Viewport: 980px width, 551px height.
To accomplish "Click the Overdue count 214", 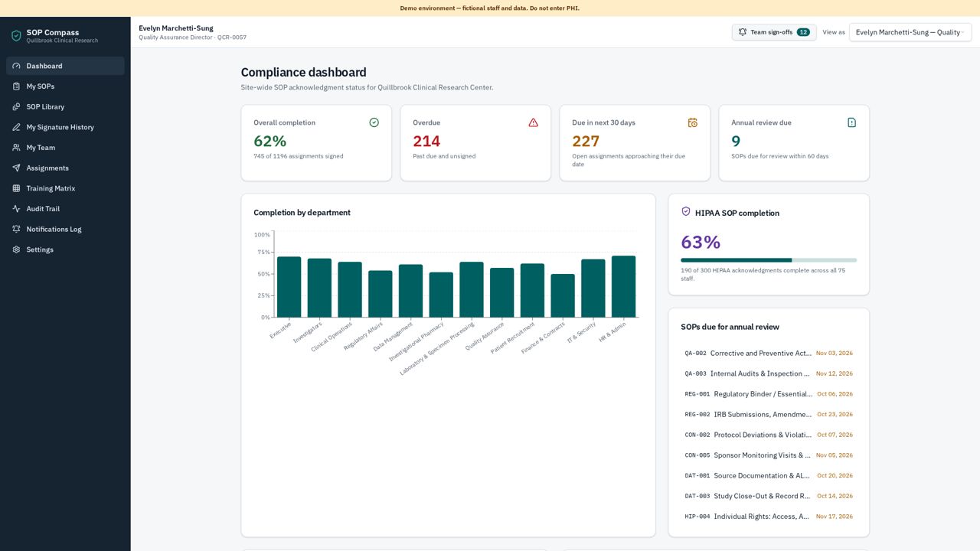I will click(426, 141).
